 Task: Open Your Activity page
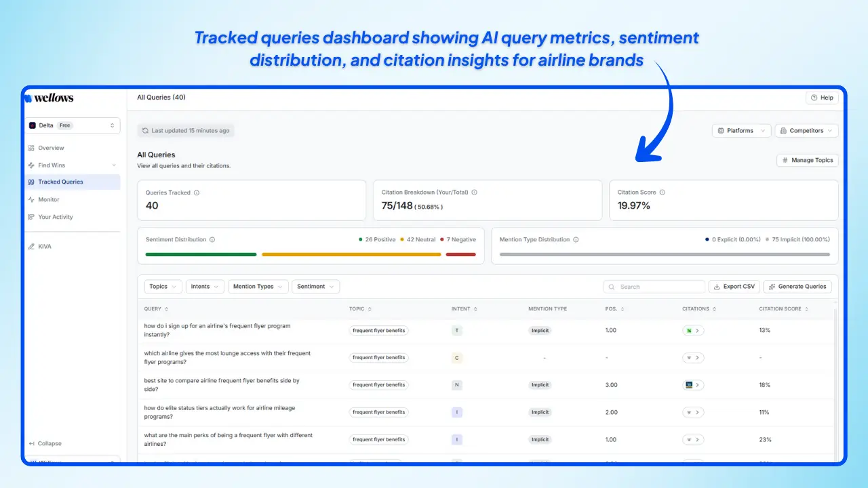(56, 217)
